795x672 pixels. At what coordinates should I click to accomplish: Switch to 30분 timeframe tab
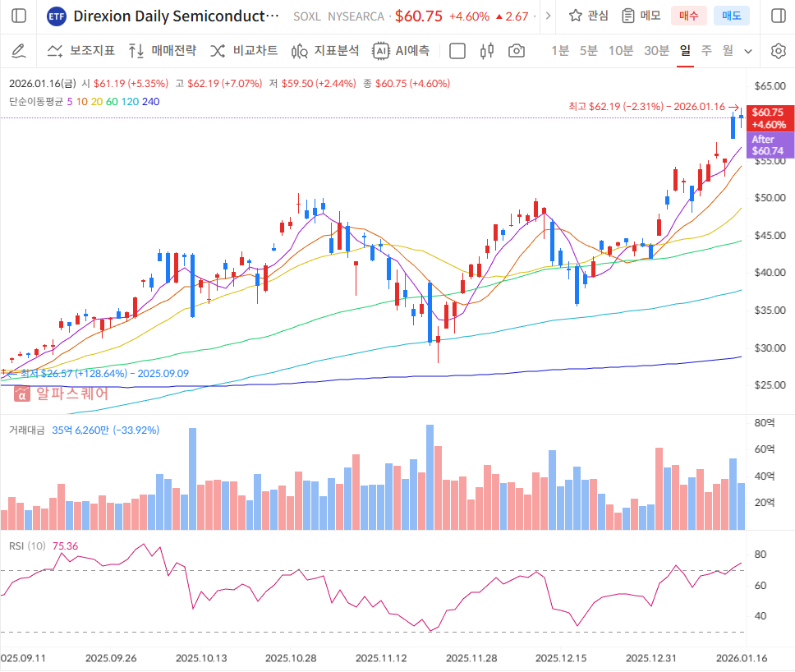(656, 51)
